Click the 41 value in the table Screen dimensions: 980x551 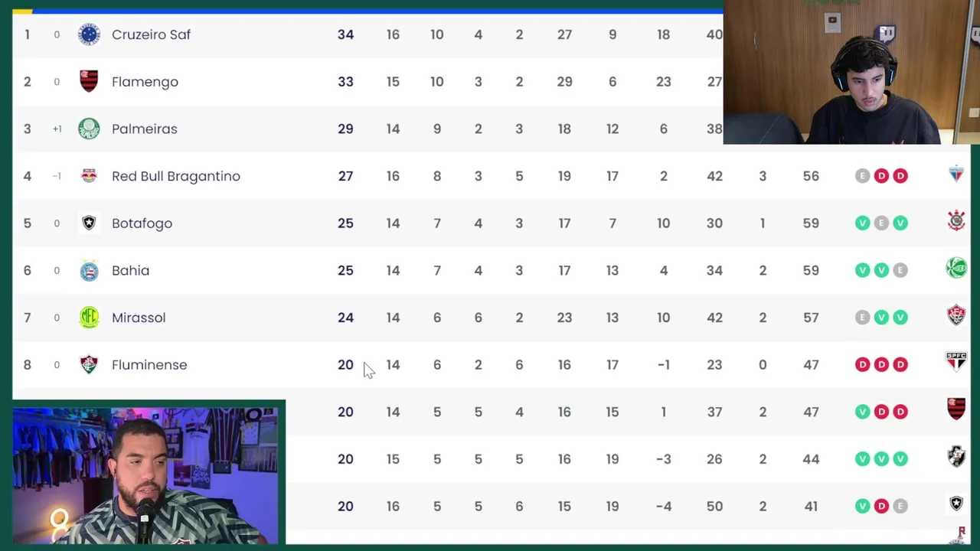811,507
